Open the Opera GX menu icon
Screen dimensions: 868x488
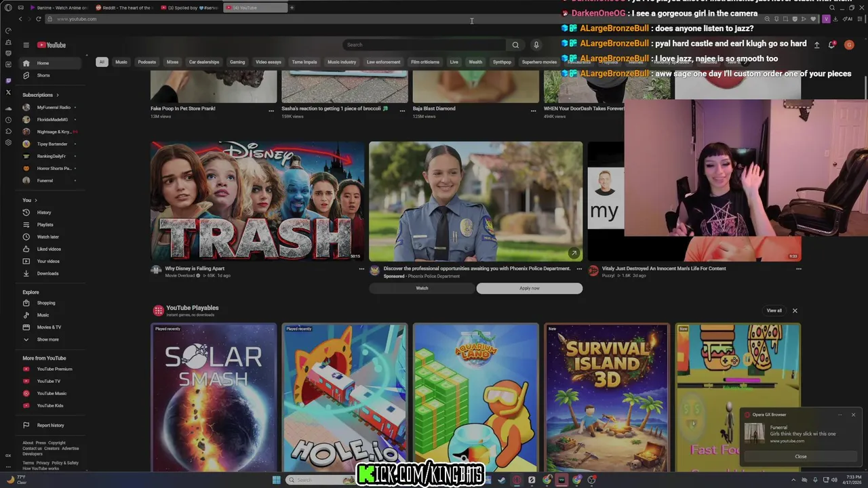tap(8, 7)
